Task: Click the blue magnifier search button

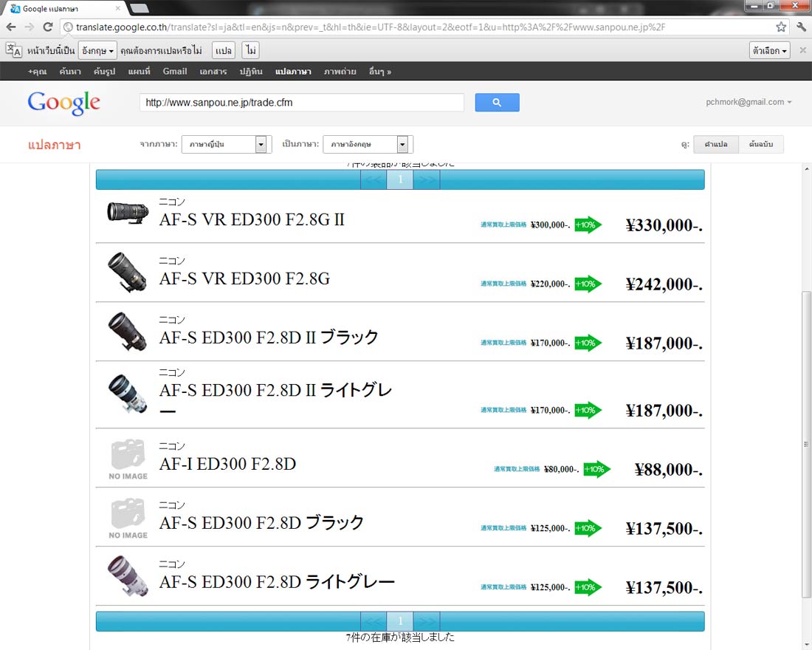Action: pyautogui.click(x=497, y=103)
